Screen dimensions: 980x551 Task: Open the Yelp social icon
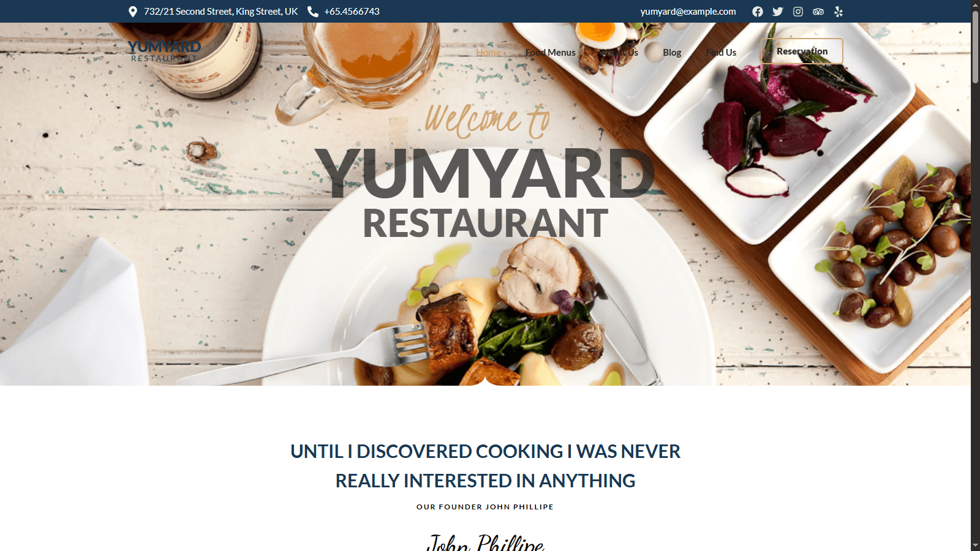tap(839, 12)
